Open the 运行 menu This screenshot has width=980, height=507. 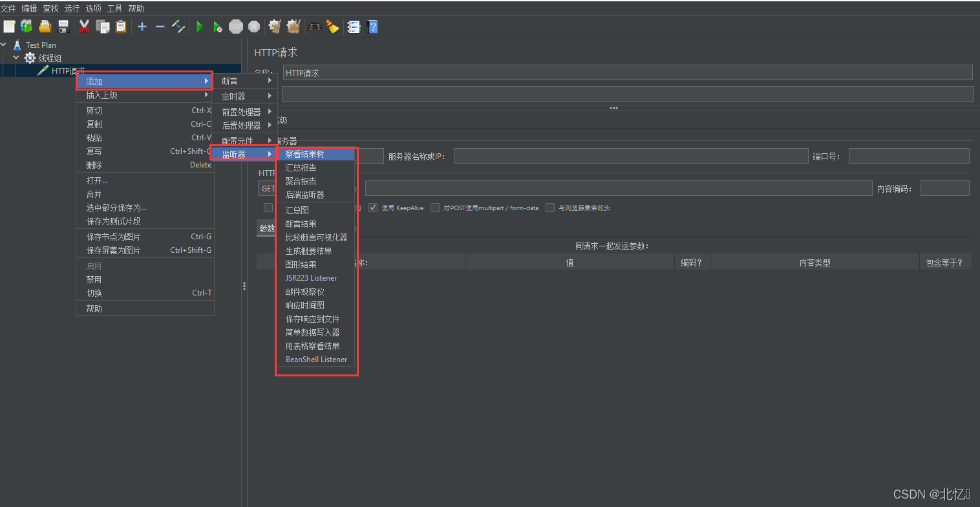point(72,8)
